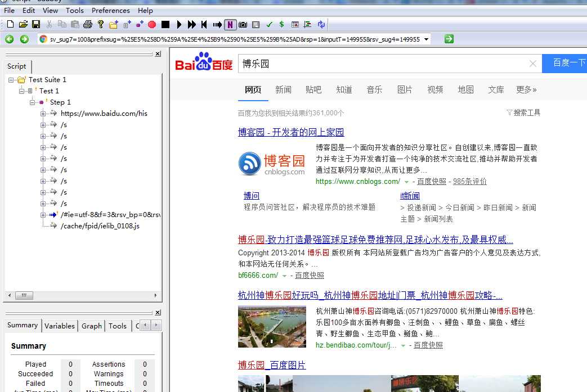Open the Help menu
Image resolution: width=587 pixels, height=392 pixels.
click(145, 11)
